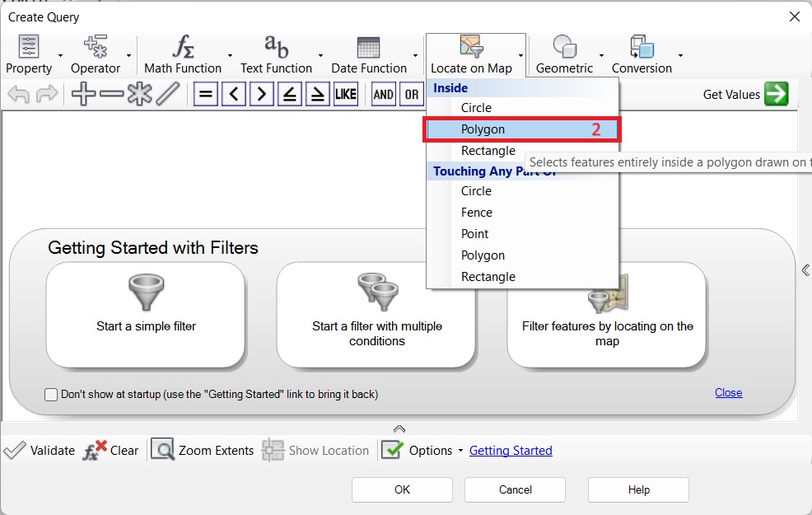Pick Point from the Locate on Map menu
This screenshot has width=812, height=515.
point(474,234)
